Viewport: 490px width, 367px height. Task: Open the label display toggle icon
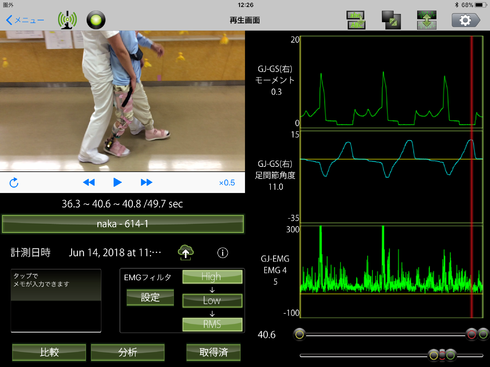(x=356, y=20)
